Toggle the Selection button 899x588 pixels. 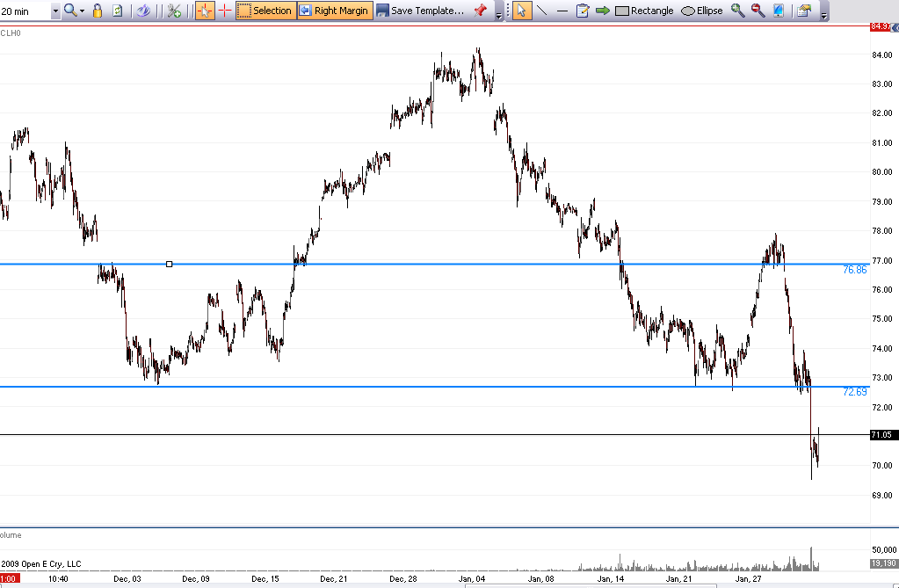coord(266,11)
